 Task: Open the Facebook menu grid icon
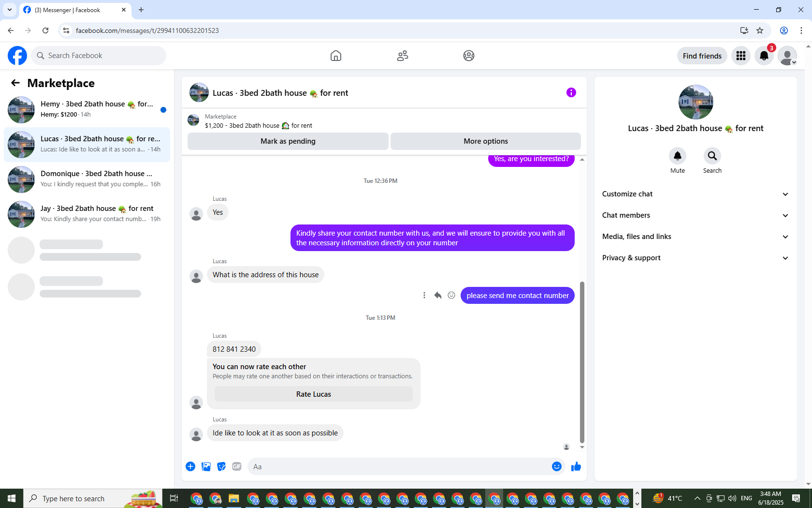click(741, 56)
